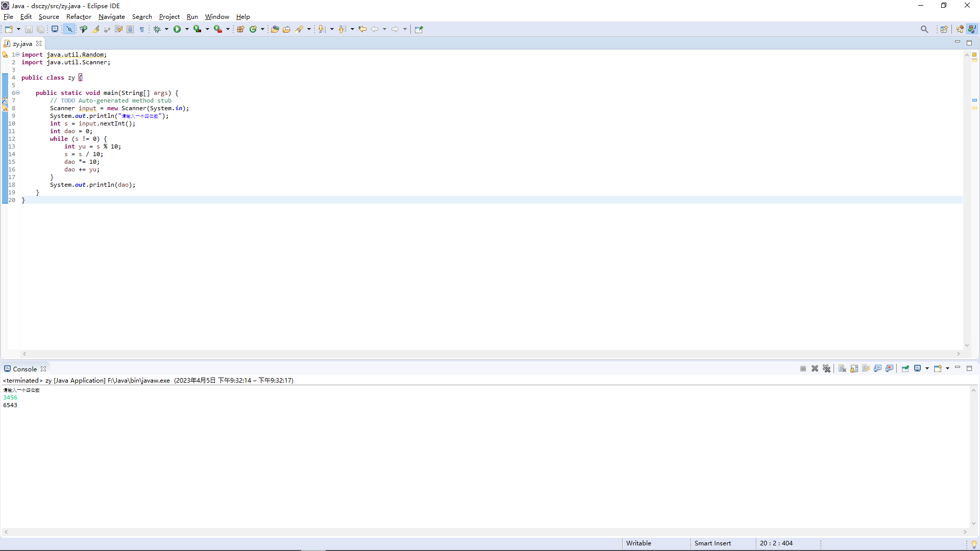The image size is (980, 551).
Task: Click the New Java Class icon
Action: [x=253, y=29]
